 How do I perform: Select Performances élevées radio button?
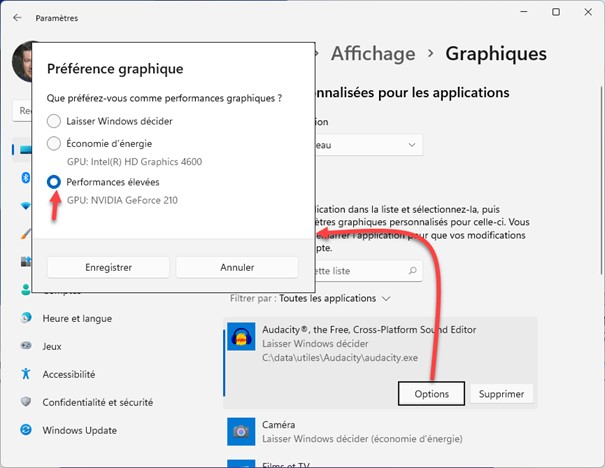pyautogui.click(x=54, y=182)
